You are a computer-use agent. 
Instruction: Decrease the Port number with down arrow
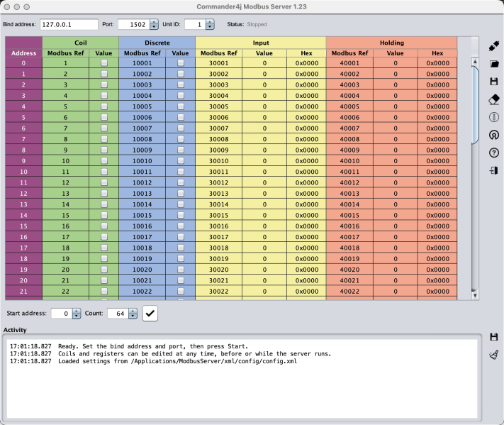point(155,27)
